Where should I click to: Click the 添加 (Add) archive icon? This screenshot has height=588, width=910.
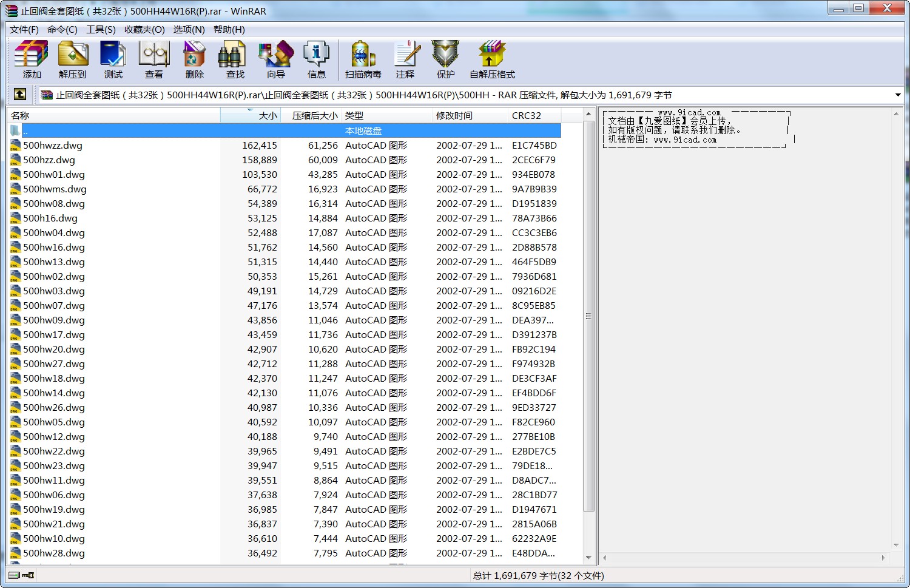tap(31, 59)
